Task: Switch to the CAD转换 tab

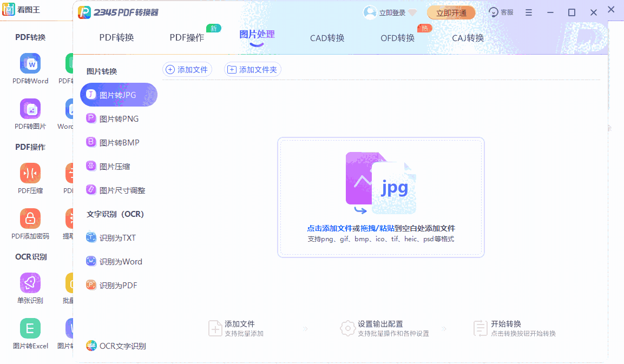Action: 326,38
